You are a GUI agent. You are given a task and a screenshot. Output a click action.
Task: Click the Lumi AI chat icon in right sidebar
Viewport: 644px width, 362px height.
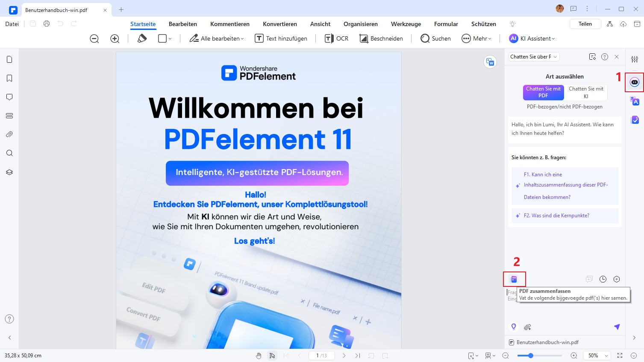(635, 82)
